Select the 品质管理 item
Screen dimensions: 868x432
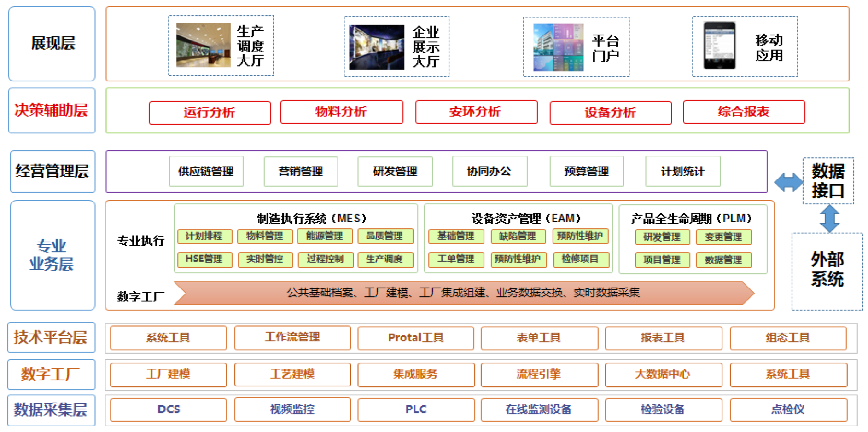point(385,236)
